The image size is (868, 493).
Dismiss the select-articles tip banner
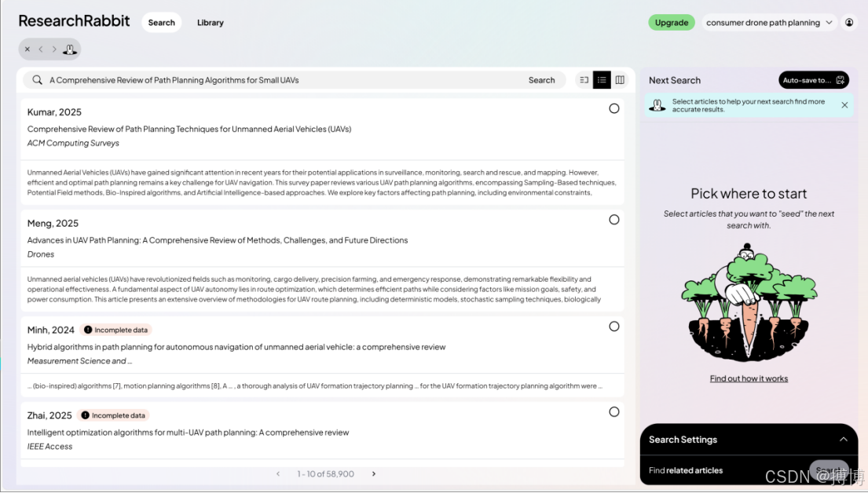(x=844, y=105)
